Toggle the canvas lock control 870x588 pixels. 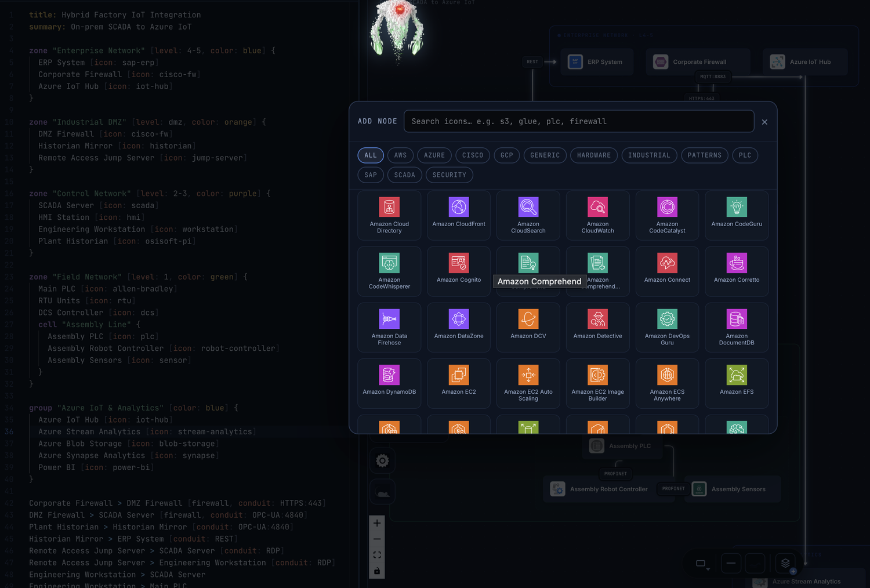tap(377, 571)
